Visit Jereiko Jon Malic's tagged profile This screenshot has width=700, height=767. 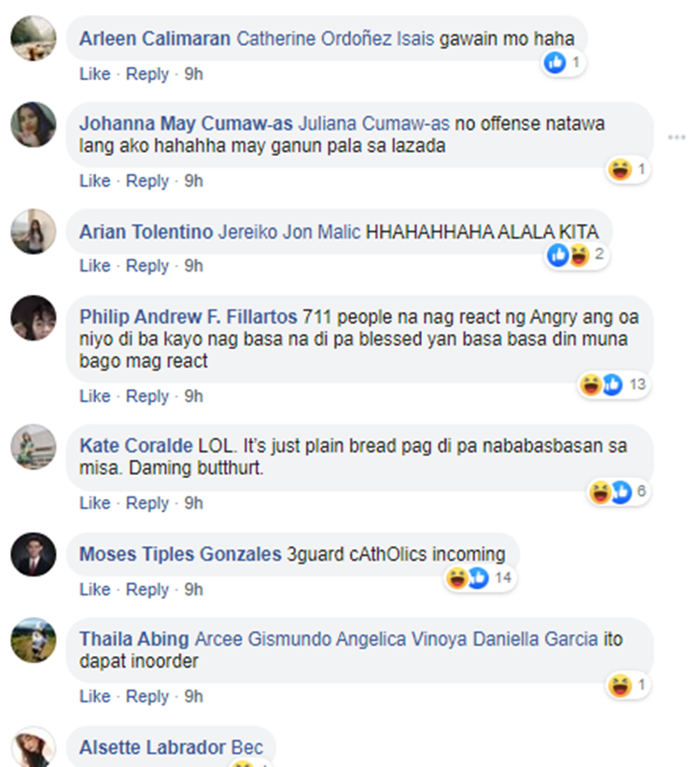pyautogui.click(x=289, y=231)
